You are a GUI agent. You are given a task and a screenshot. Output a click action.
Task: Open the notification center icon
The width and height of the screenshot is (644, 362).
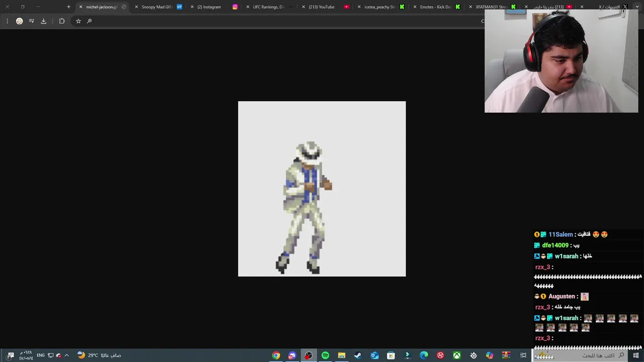pos(11,355)
